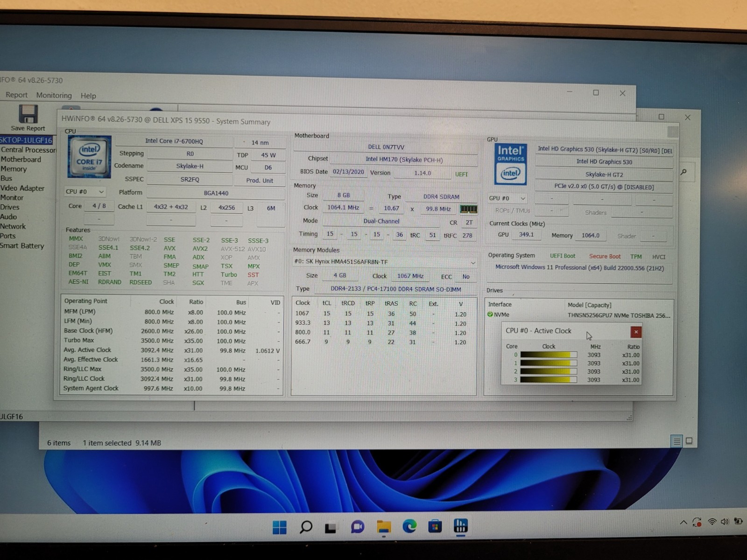
Task: Click the DDR4-2133 / PC4-17100 type field
Action: point(395,289)
